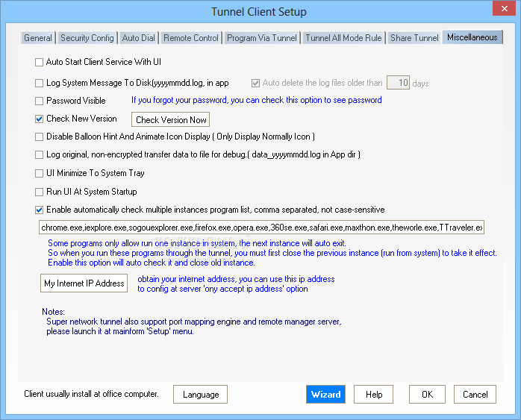Open the Security Config tab
This screenshot has height=420, width=521.
click(87, 38)
